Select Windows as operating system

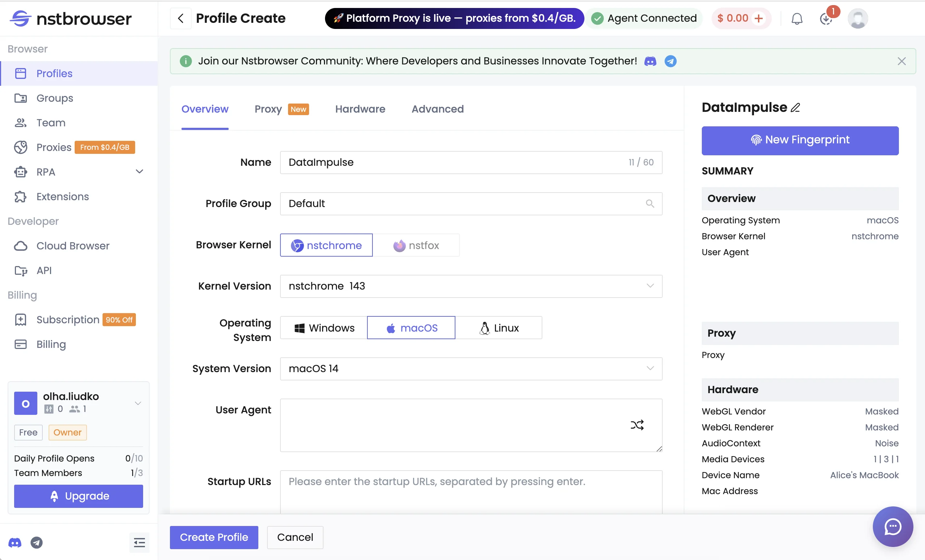pos(323,328)
